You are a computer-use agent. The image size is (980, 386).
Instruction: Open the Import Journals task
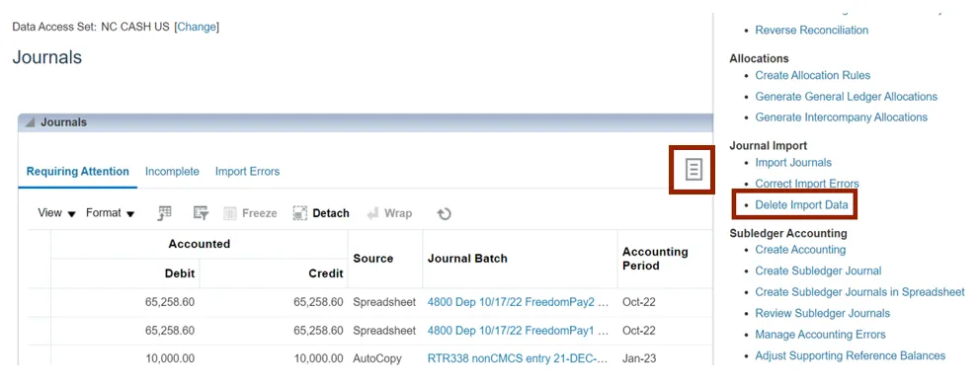click(x=793, y=162)
